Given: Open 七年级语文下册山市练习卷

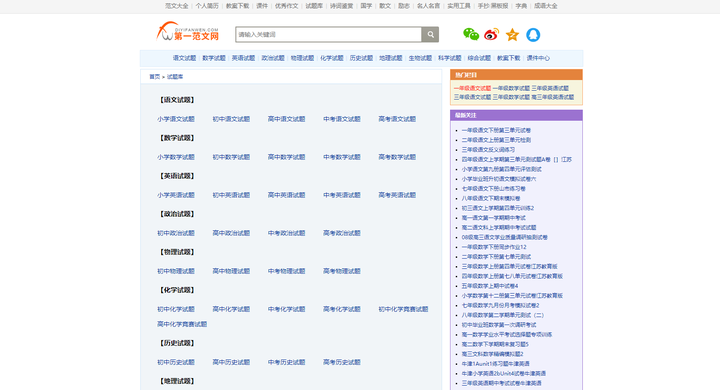Looking at the screenshot, I should 494,189.
